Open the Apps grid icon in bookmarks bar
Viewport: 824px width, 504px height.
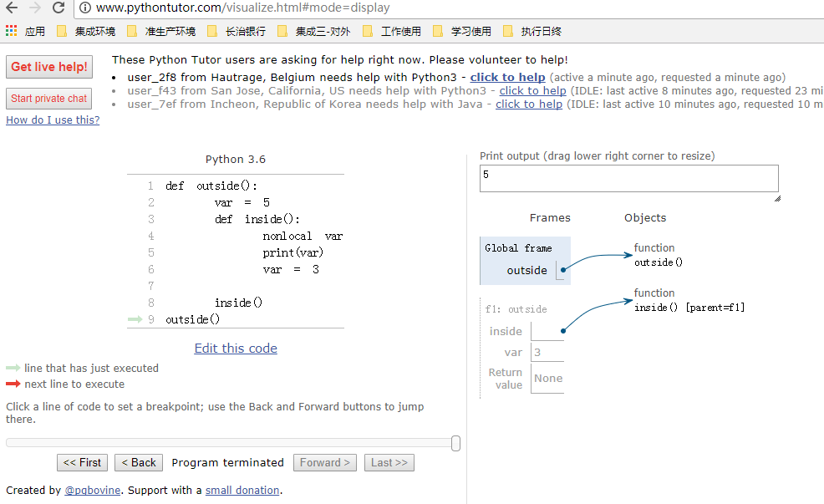(11, 31)
